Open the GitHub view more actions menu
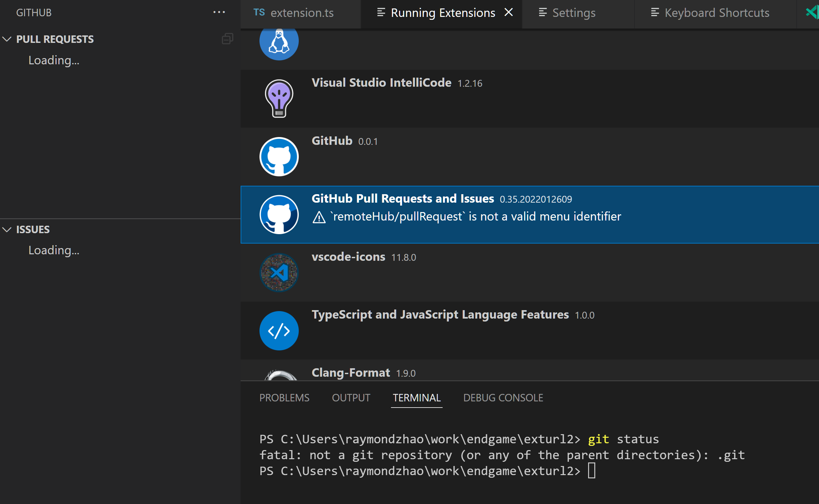Screen dimensions: 819x504 pos(219,12)
